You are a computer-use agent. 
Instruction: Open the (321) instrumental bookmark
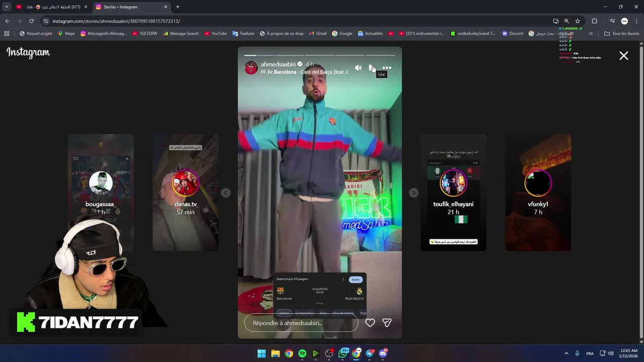pos(422,34)
